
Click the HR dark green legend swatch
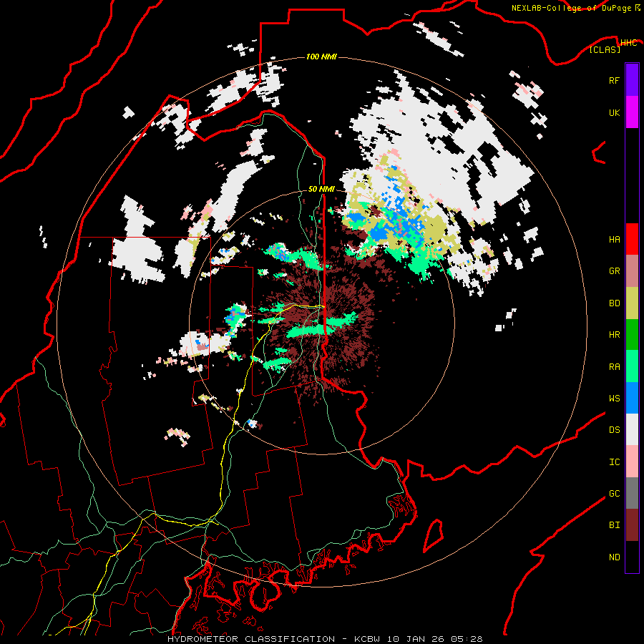tap(632, 334)
